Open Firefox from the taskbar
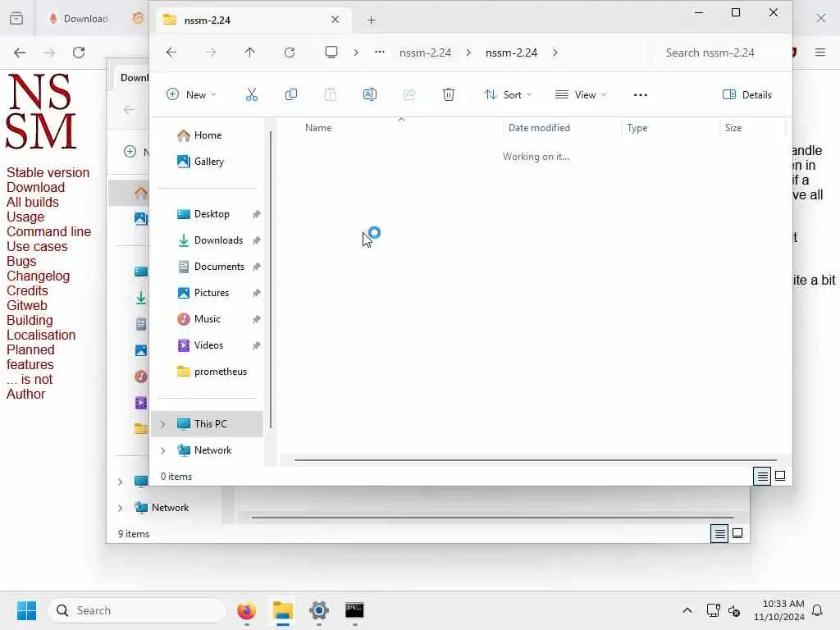This screenshot has height=630, width=840. pyautogui.click(x=246, y=610)
